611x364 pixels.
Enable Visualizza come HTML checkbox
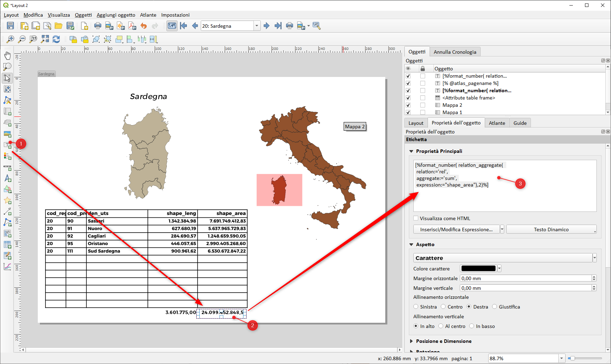(416, 218)
